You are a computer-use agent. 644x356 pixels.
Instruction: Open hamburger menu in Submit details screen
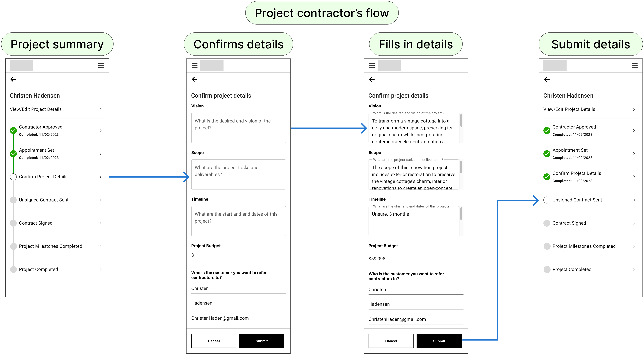(634, 66)
